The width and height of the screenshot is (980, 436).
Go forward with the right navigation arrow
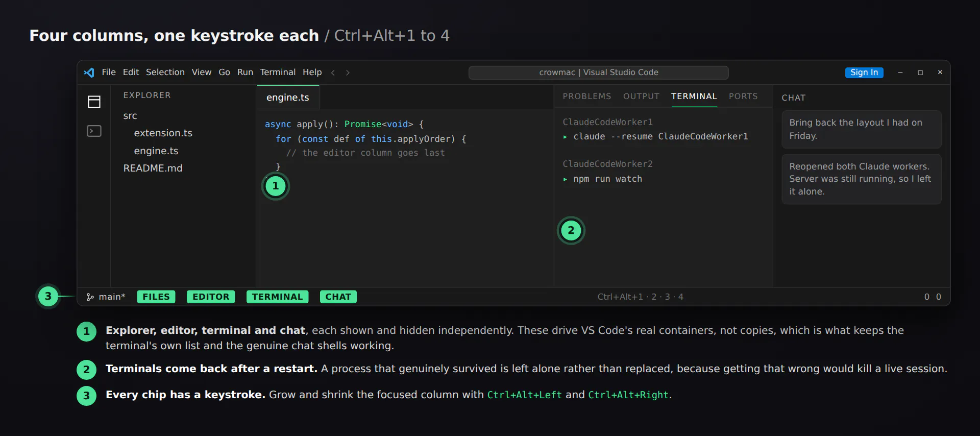348,72
